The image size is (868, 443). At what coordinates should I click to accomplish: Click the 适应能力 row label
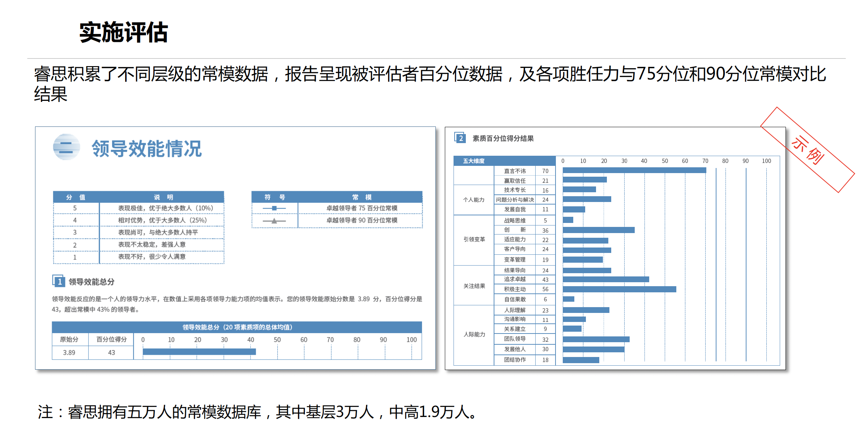(515, 240)
